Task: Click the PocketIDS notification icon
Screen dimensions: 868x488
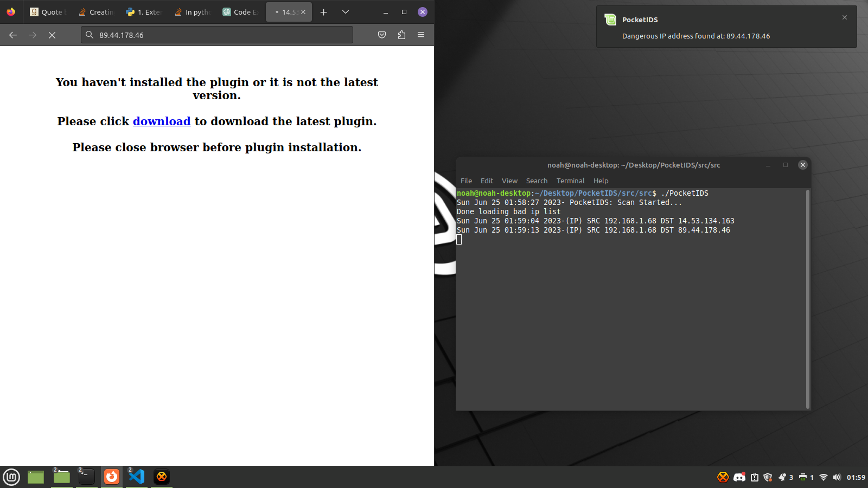Action: tap(610, 20)
